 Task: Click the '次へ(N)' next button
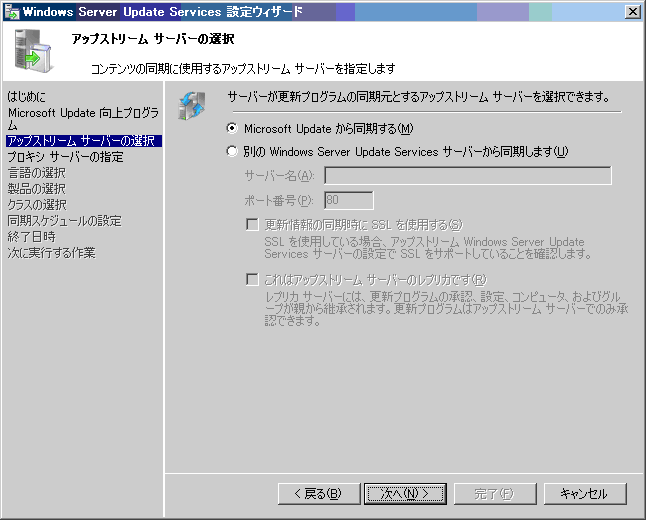(405, 494)
